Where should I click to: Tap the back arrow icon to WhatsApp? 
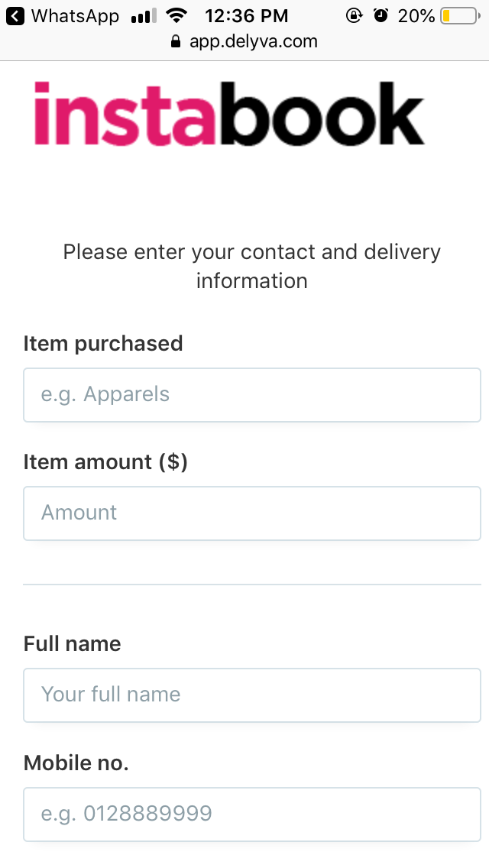(15, 16)
